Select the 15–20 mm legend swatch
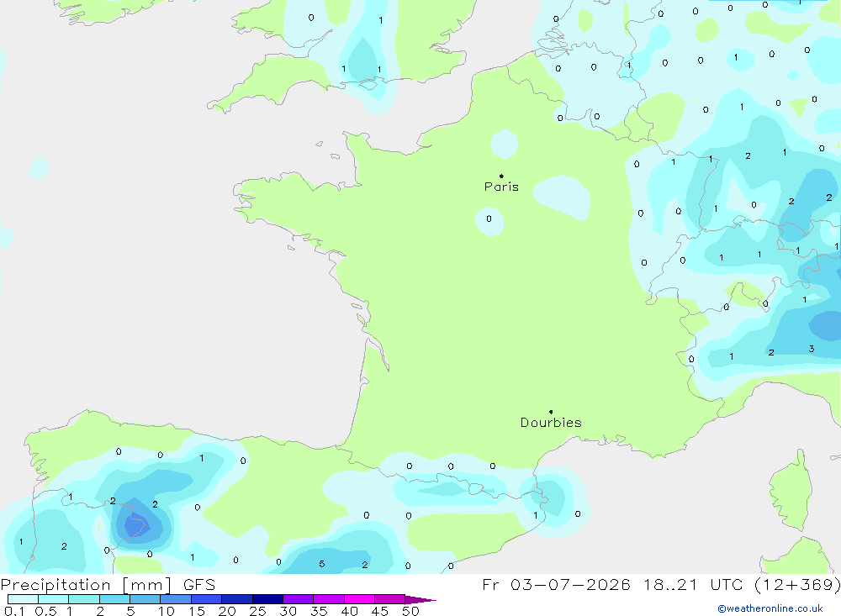841x616 pixels. coord(207,599)
